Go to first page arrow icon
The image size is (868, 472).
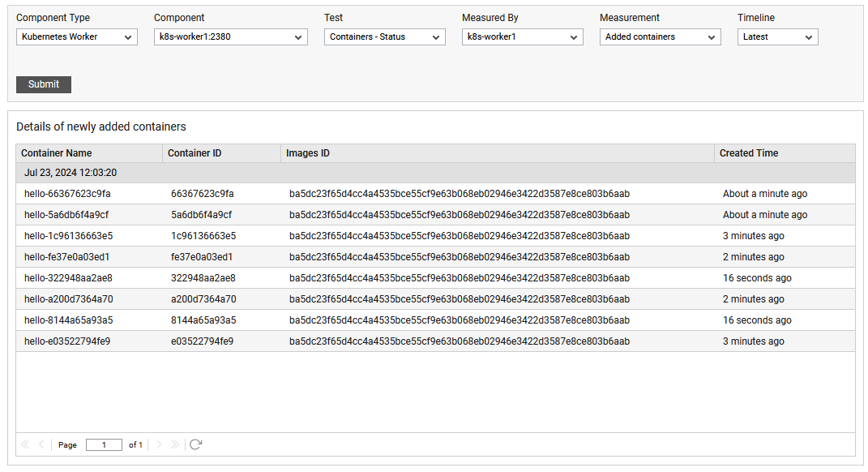(x=25, y=445)
